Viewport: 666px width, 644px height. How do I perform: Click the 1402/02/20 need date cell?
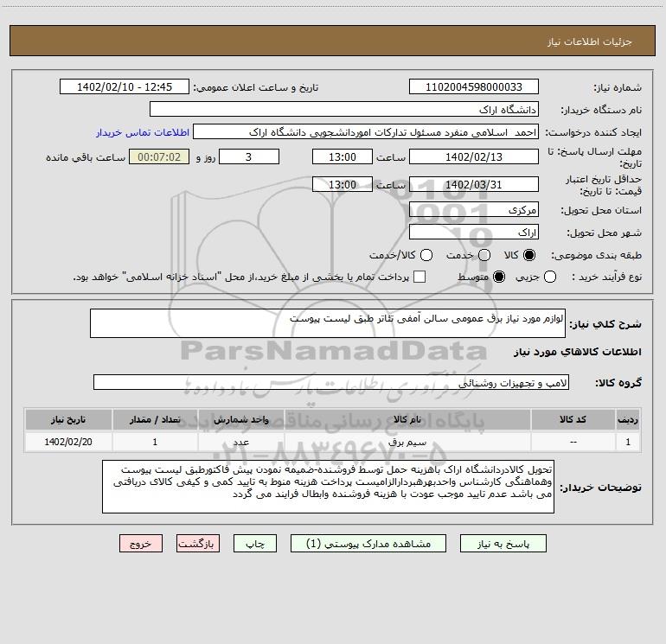pyautogui.click(x=68, y=442)
